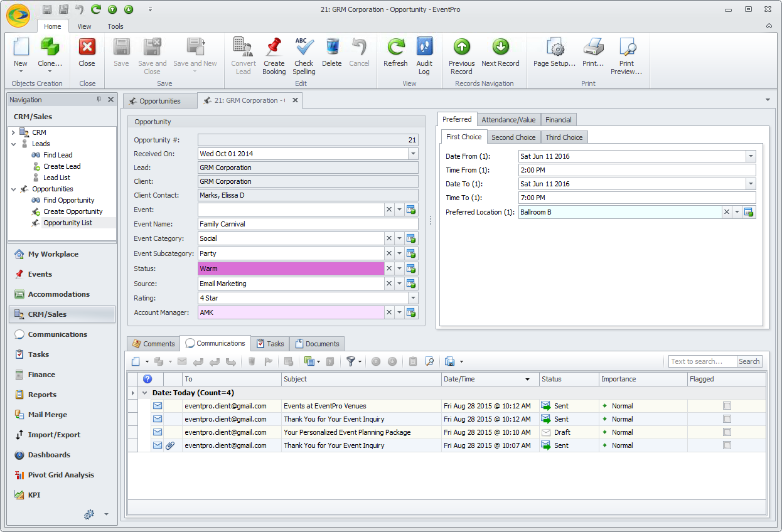
Task: Delete the opportunity using the trash icon
Action: point(332,48)
